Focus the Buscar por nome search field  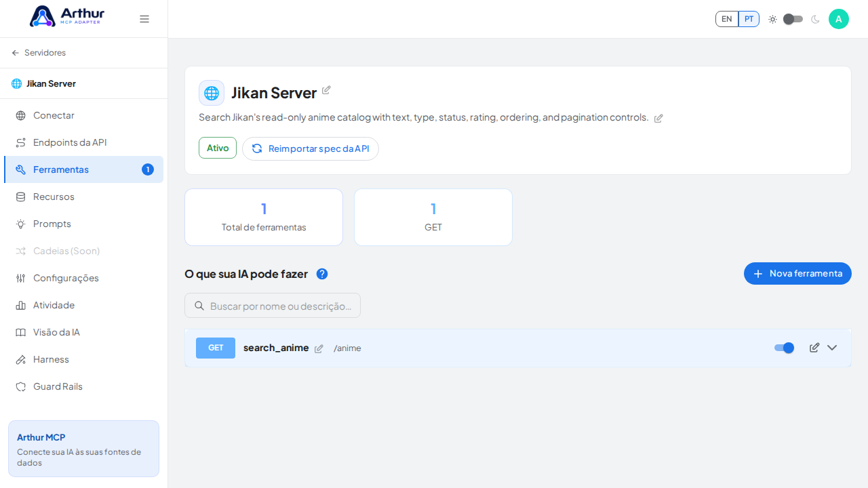pos(273,306)
